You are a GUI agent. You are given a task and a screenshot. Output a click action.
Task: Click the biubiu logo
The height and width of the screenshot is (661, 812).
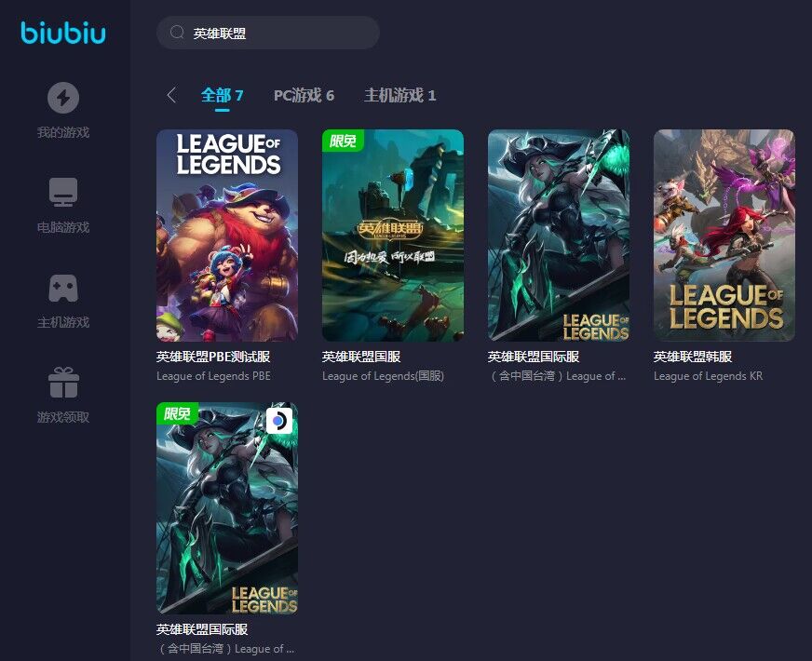tap(63, 33)
